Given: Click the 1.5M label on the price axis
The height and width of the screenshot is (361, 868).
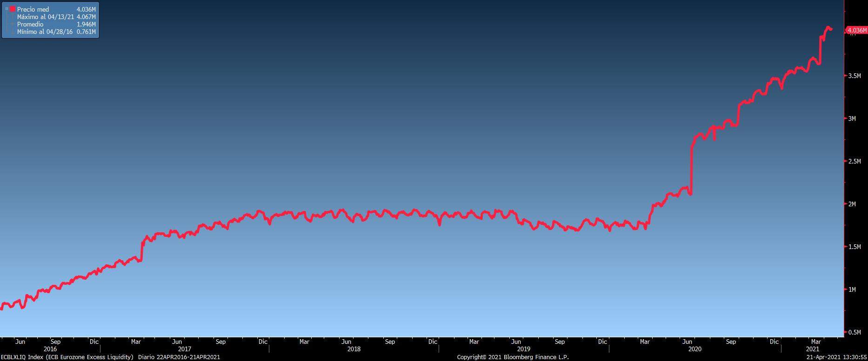Looking at the screenshot, I should pyautogui.click(x=855, y=247).
